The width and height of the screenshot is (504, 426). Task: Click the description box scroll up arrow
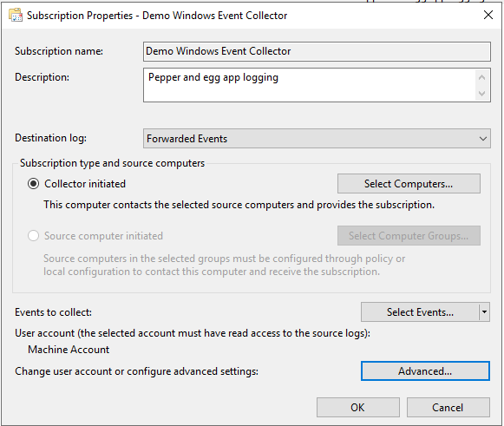pos(481,77)
